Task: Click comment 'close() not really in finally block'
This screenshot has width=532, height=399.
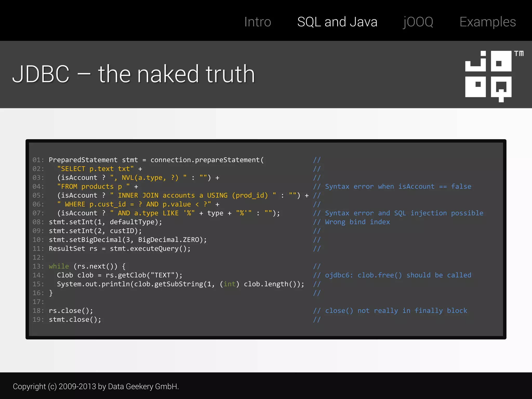Action: (390, 311)
